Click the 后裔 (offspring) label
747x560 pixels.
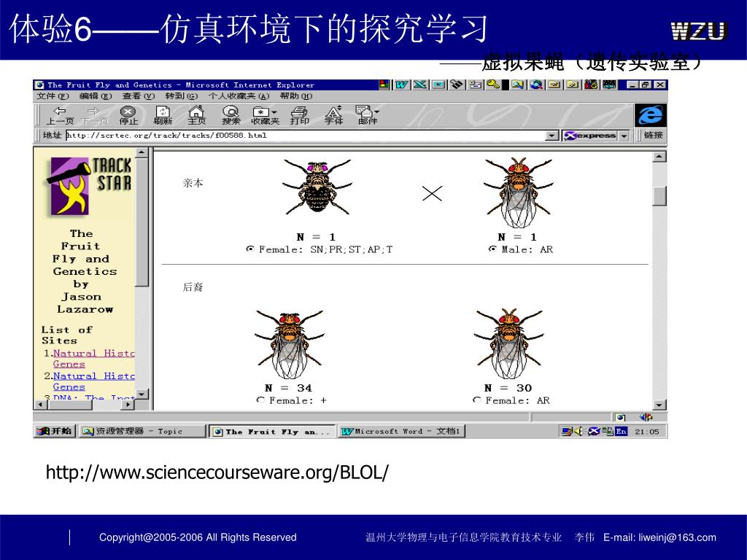coord(193,287)
